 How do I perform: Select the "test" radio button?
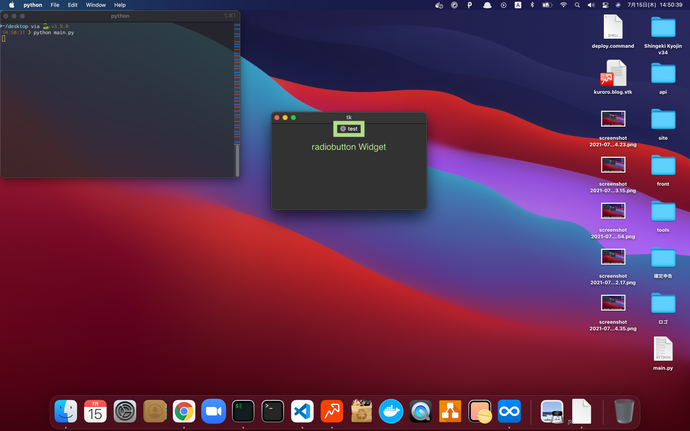click(349, 129)
